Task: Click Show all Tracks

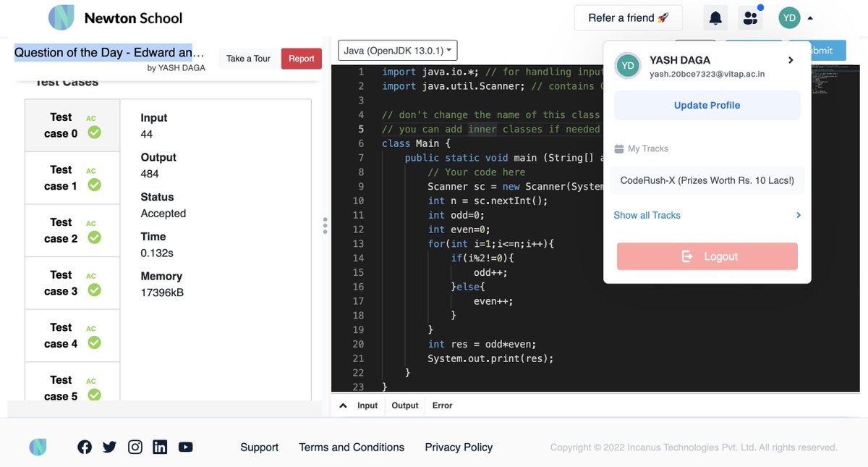Action: 647,215
